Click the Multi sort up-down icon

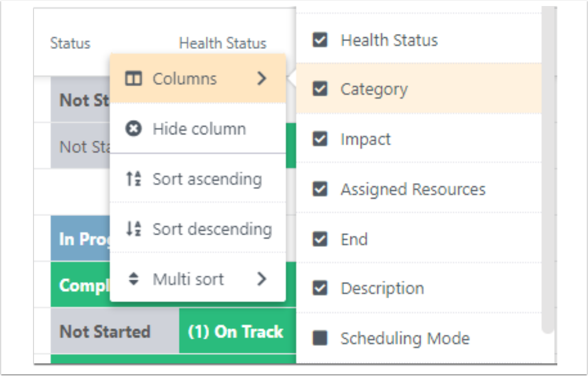134,279
